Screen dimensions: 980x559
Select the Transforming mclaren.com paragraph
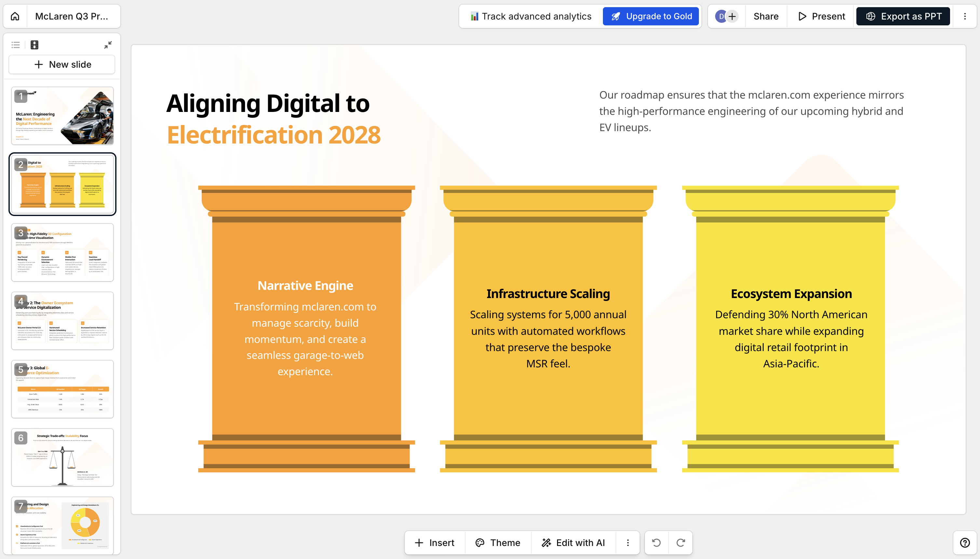(305, 339)
